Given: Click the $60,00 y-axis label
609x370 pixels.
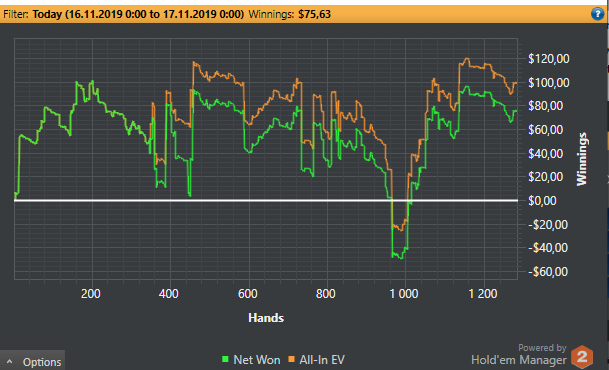Looking at the screenshot, I should [545, 130].
